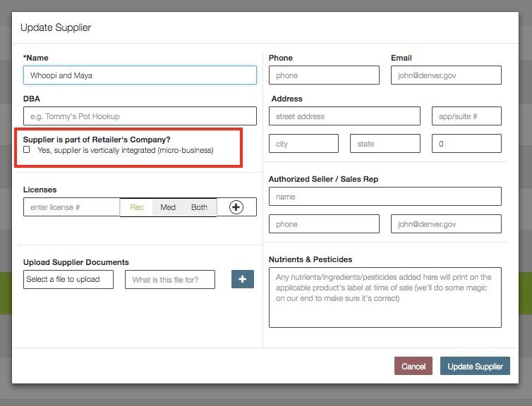The width and height of the screenshot is (532, 406).
Task: Click the enter license number field
Action: point(71,207)
